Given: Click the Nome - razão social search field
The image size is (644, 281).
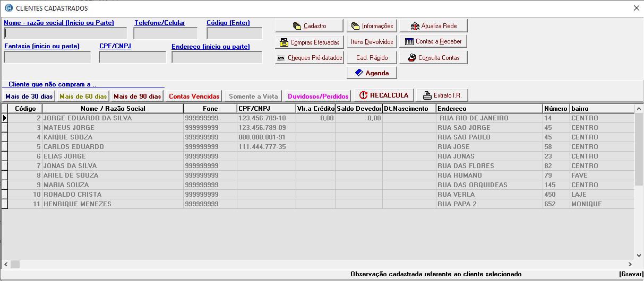Looking at the screenshot, I should coord(65,34).
